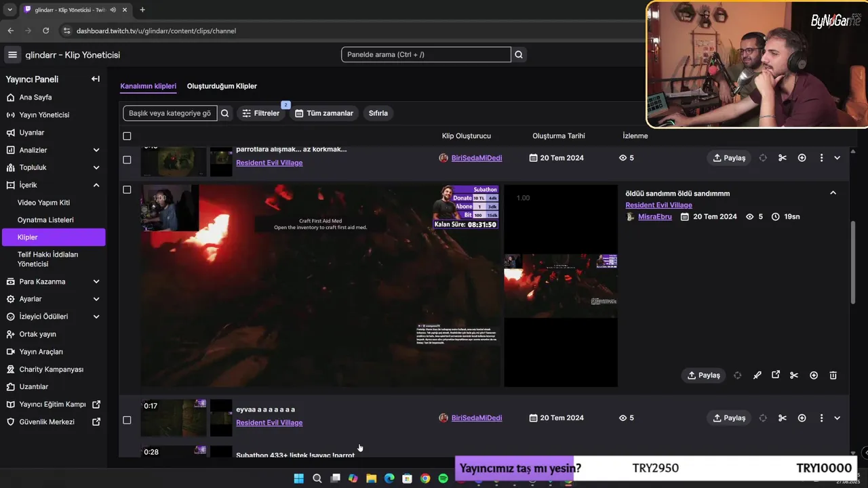Screen dimensions: 868x488
Task: Check the eyvaa a a a clip checkbox
Action: click(x=127, y=420)
